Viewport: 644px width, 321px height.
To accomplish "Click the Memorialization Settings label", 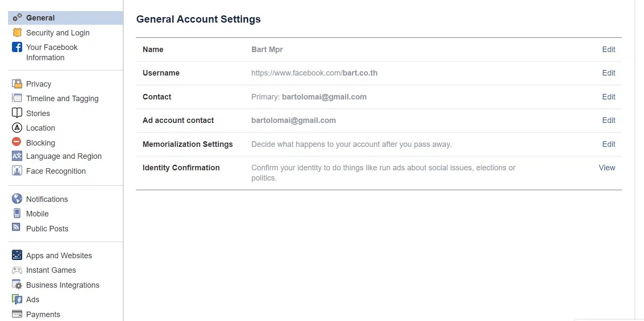I will tap(188, 144).
